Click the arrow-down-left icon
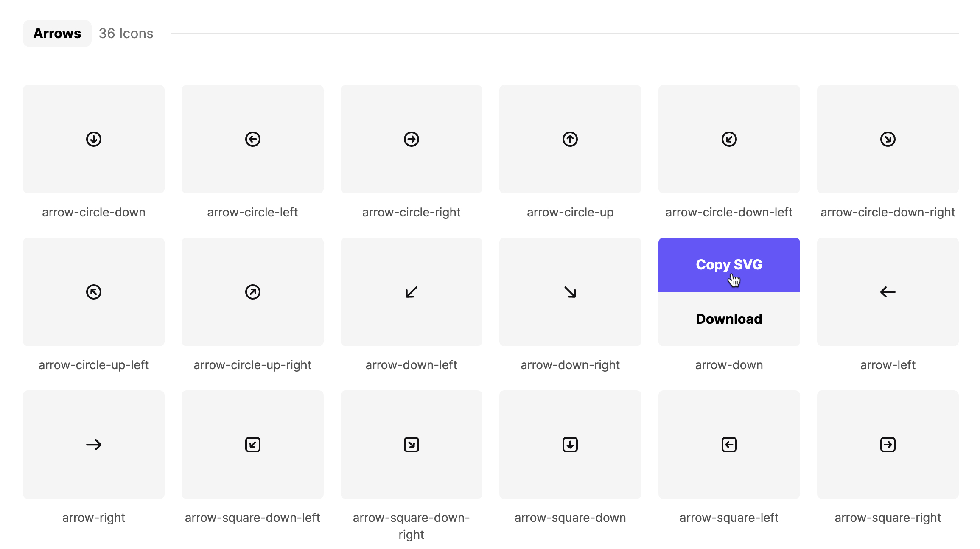 point(411,291)
